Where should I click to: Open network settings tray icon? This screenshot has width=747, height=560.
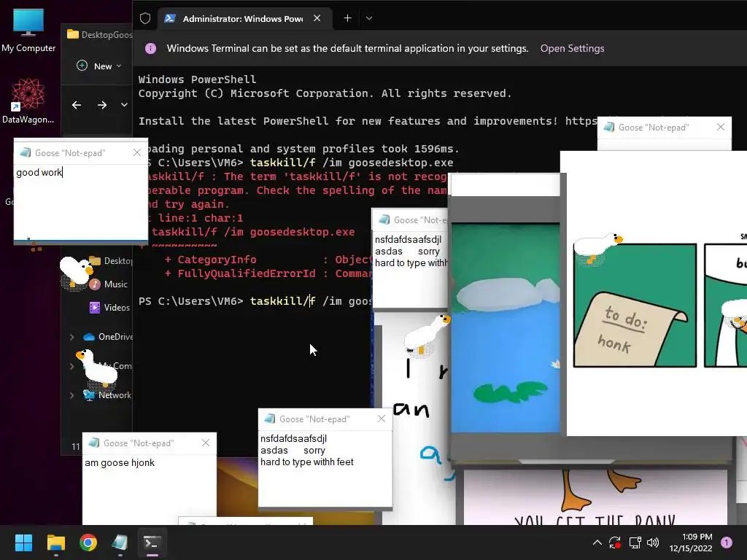[635, 542]
